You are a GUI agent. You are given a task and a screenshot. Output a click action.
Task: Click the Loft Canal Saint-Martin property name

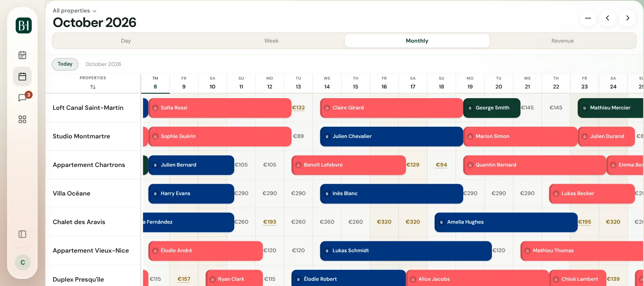(x=88, y=108)
